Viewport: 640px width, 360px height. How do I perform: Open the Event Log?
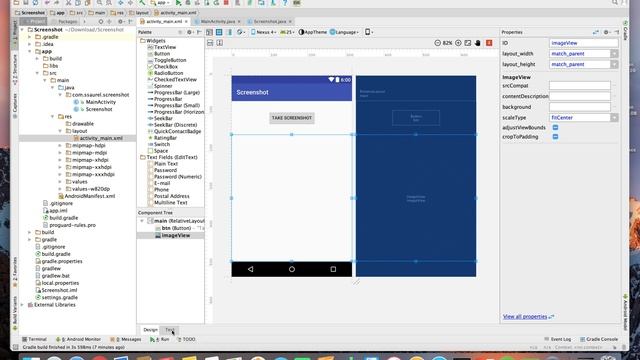click(558, 339)
